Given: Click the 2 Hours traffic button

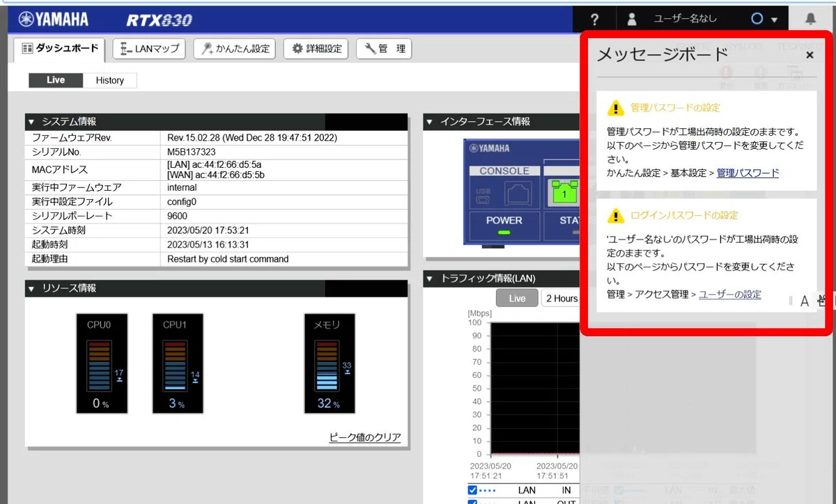Looking at the screenshot, I should pos(561,298).
